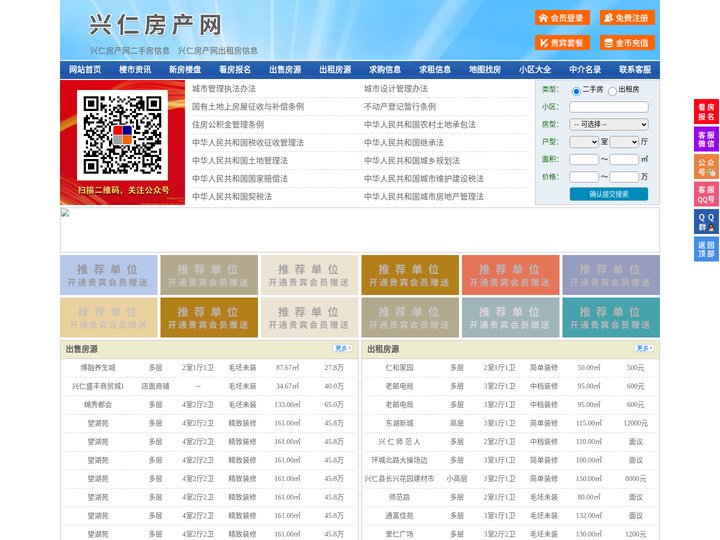Click the 免费注册 free register button
The width and height of the screenshot is (720, 540).
627,18
